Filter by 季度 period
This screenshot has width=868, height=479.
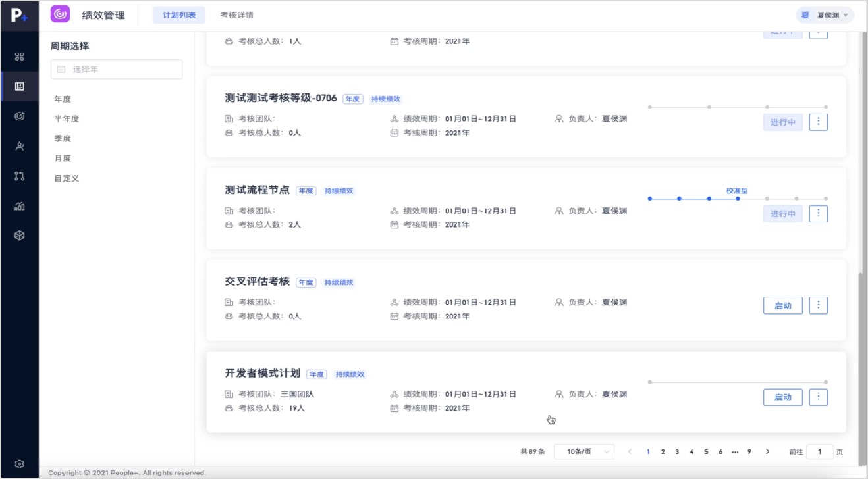click(63, 139)
